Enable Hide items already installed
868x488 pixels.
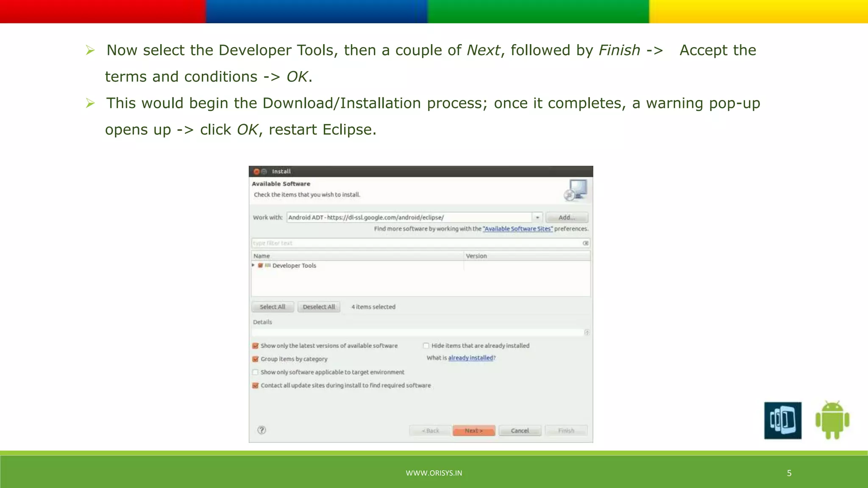click(426, 346)
